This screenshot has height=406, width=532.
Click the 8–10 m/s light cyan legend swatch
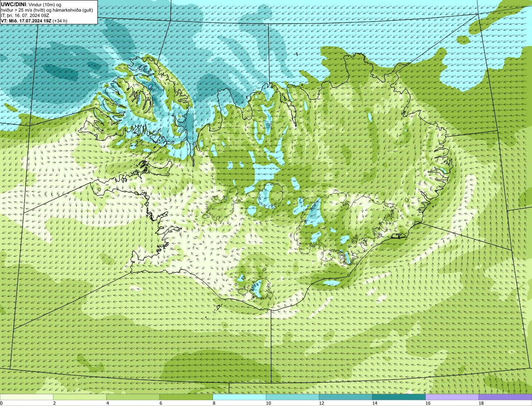239,397
